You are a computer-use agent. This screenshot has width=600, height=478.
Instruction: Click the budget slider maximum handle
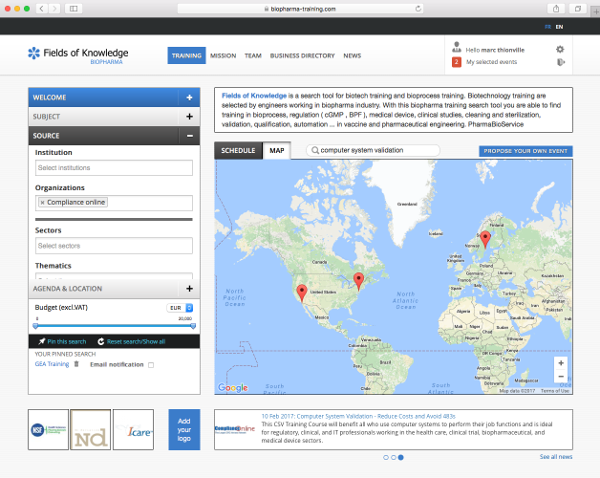tap(193, 326)
